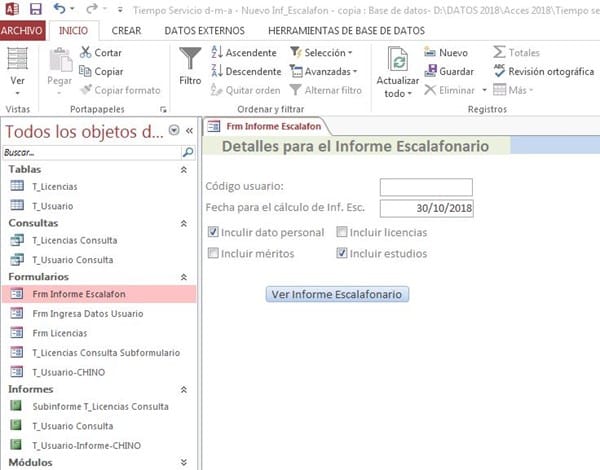Open the Eliminar dropdown arrow
600x470 pixels.
[484, 90]
